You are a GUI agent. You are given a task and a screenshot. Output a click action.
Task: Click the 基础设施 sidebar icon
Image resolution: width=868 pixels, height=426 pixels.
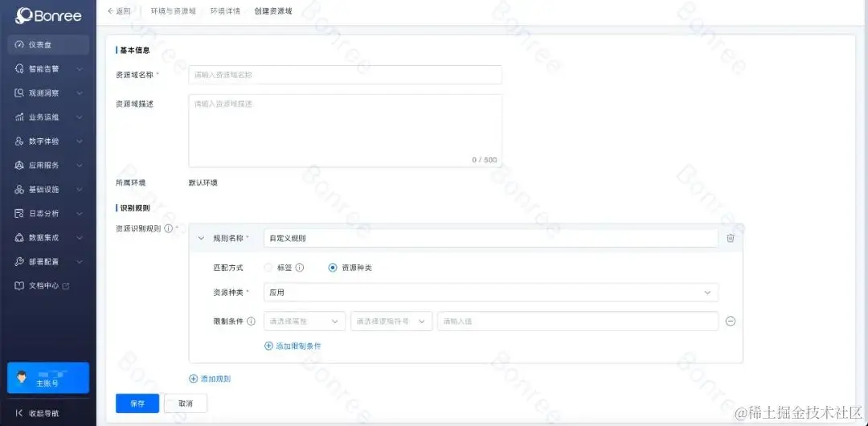19,190
